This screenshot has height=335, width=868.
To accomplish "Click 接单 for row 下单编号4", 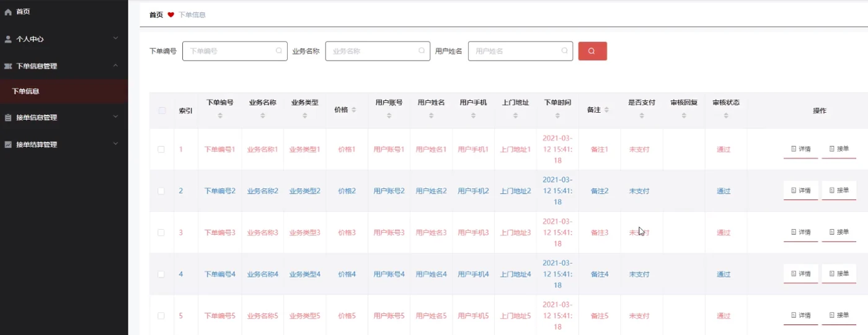I will pyautogui.click(x=839, y=274).
